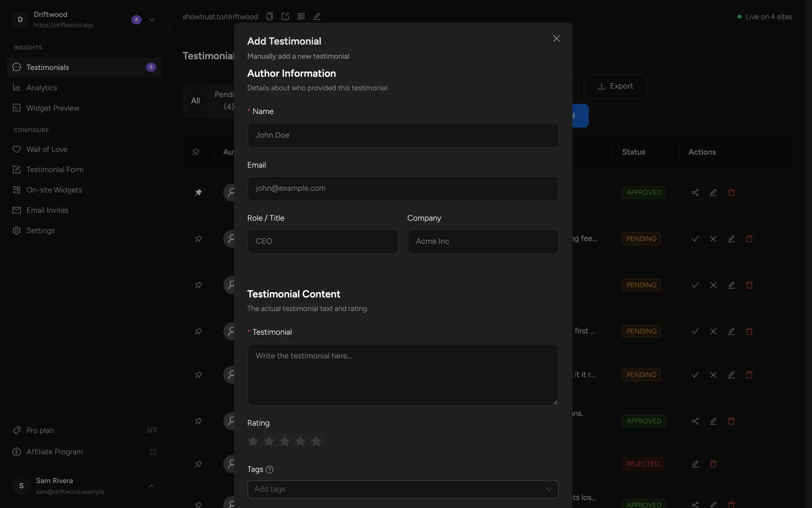Pin the REJECTED testimonial row
Screen dimensions: 812x508
[x=198, y=464]
